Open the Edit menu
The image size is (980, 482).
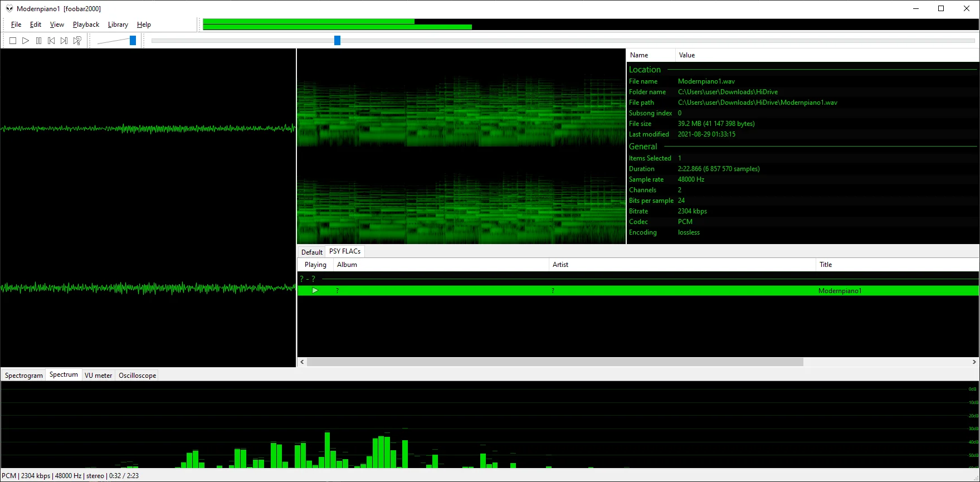pyautogui.click(x=36, y=25)
